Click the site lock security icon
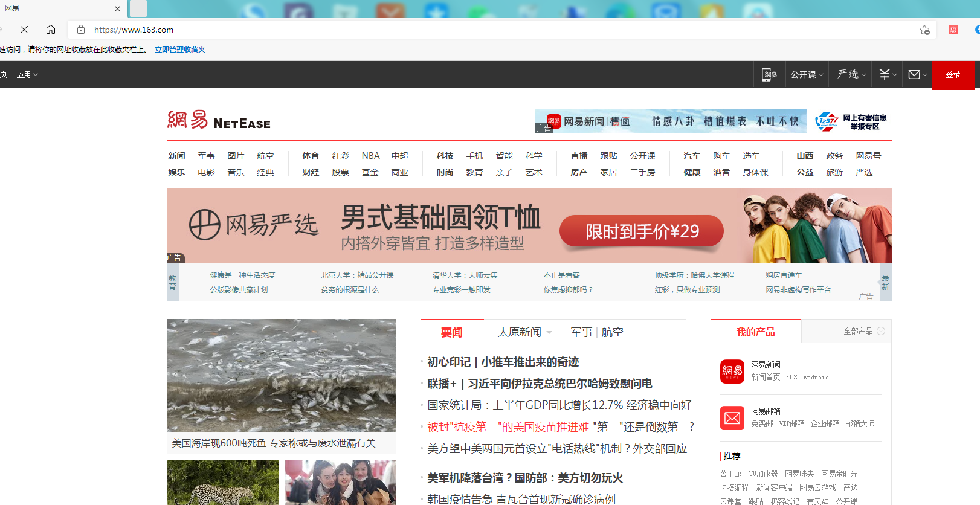The width and height of the screenshot is (980, 505). pyautogui.click(x=81, y=30)
